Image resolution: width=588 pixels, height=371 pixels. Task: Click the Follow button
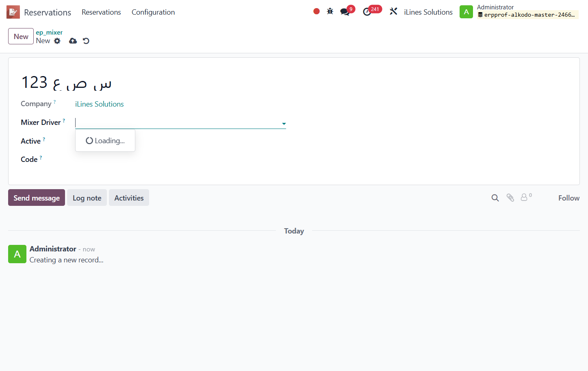coord(568,198)
